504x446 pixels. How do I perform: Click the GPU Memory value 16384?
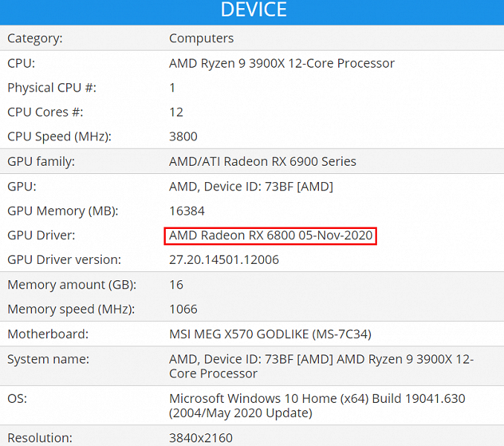pyautogui.click(x=187, y=211)
